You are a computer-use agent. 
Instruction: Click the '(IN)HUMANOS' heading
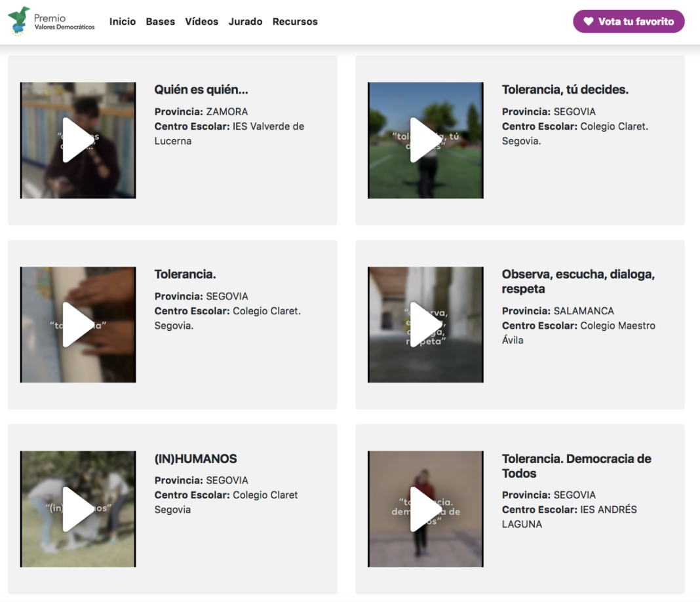point(195,459)
